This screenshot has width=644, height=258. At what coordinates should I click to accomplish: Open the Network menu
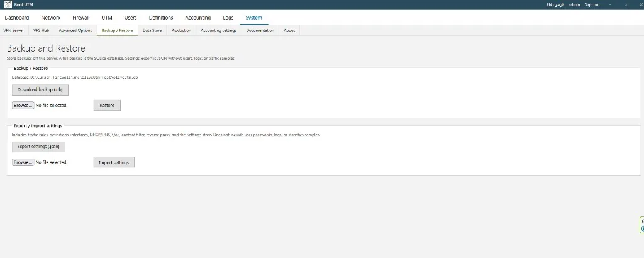tap(51, 18)
